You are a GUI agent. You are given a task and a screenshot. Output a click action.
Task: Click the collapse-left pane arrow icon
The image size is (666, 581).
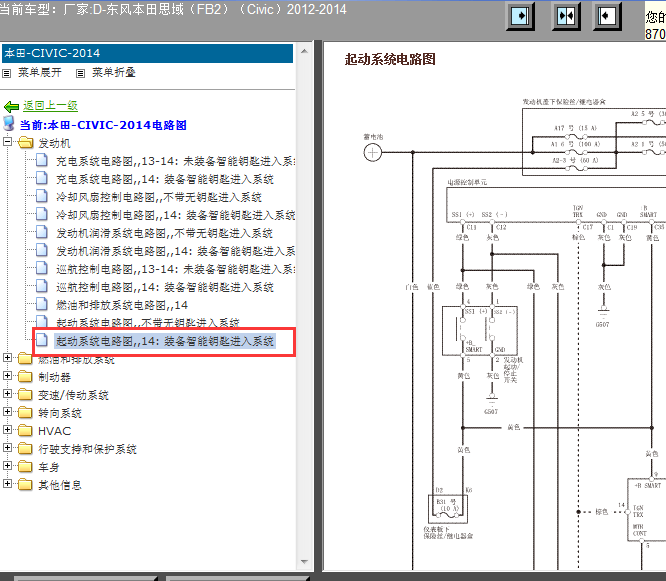(x=607, y=16)
